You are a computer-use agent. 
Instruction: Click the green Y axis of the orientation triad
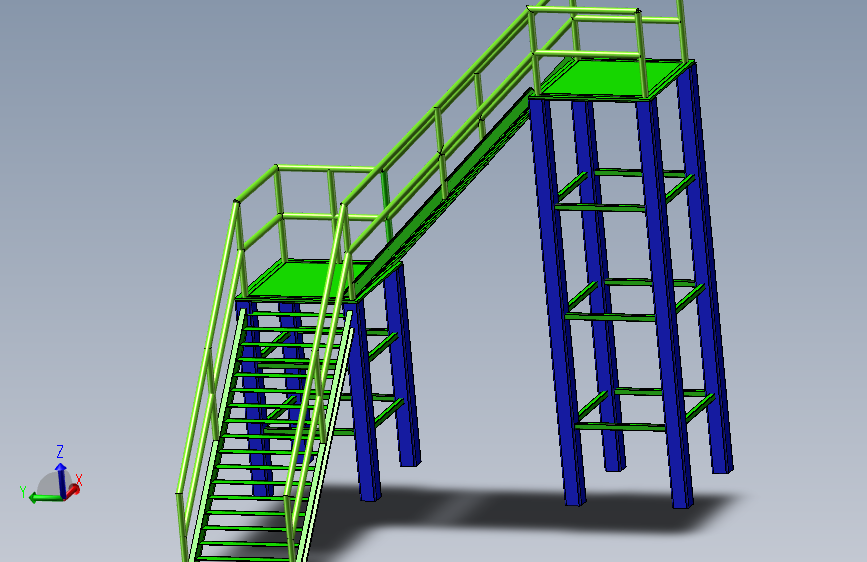45,498
